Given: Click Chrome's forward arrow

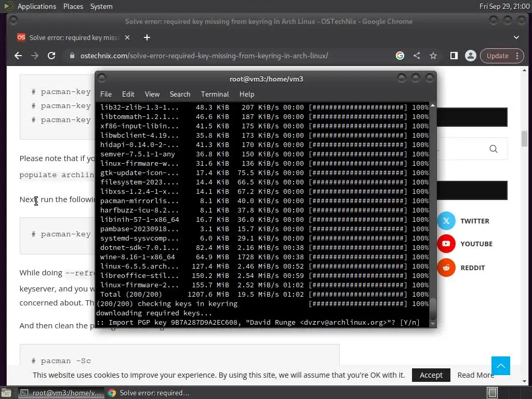Looking at the screenshot, I should pos(35,56).
